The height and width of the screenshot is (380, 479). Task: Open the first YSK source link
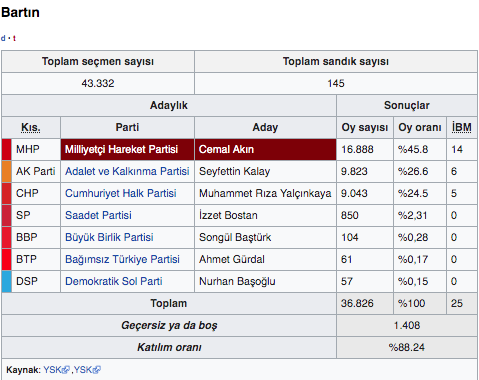(x=52, y=370)
